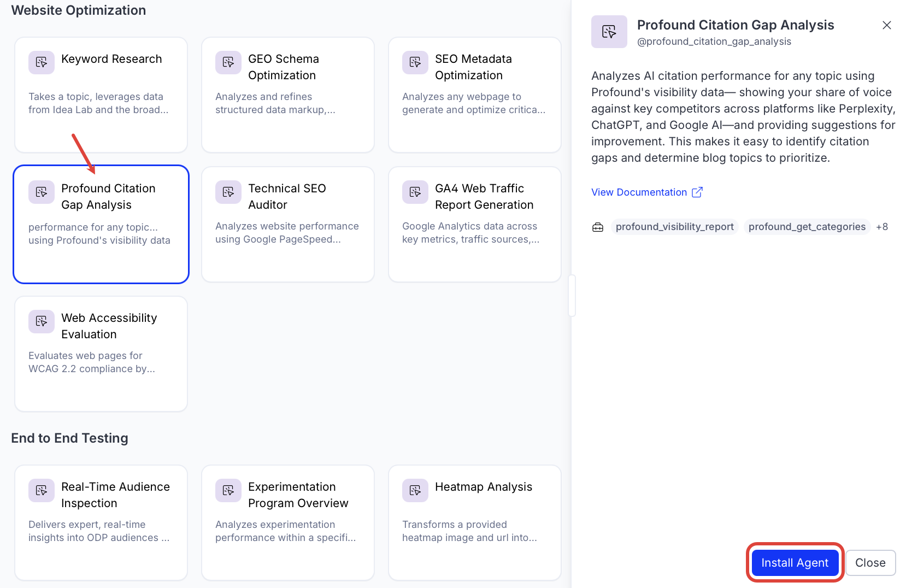The width and height of the screenshot is (906, 588).
Task: Open the View Documentation link
Action: click(639, 192)
